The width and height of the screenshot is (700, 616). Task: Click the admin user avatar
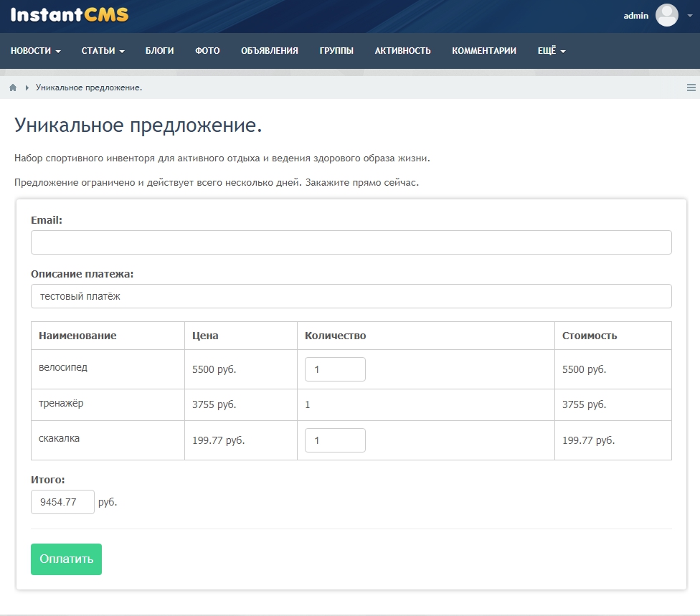point(666,15)
